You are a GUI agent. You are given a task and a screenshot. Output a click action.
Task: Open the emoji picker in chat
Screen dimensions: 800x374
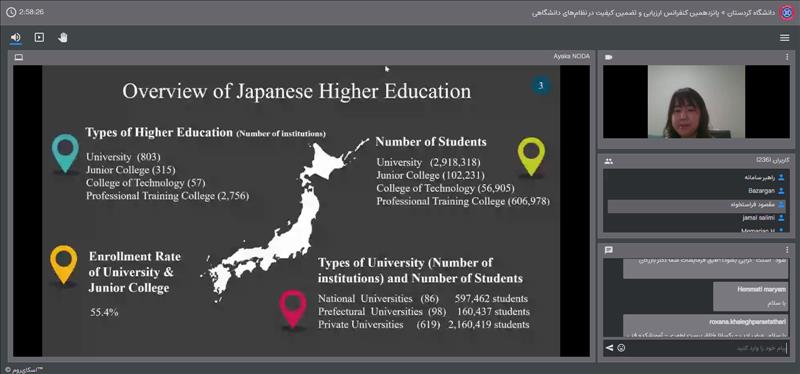coord(621,348)
